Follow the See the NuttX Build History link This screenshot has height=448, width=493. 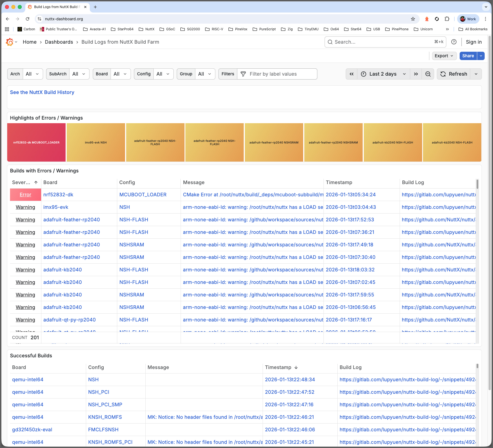click(42, 92)
